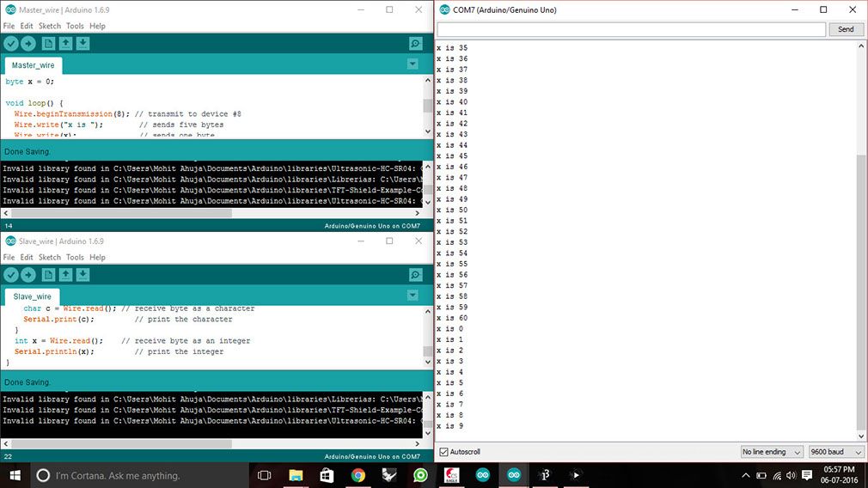Open EAGLE application from taskbar
The image size is (868, 488).
pos(452,475)
